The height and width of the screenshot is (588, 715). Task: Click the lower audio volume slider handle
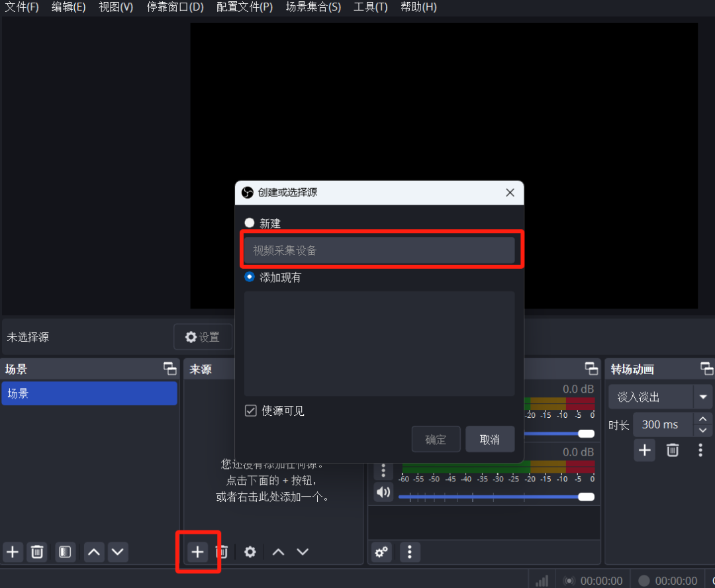pyautogui.click(x=586, y=497)
